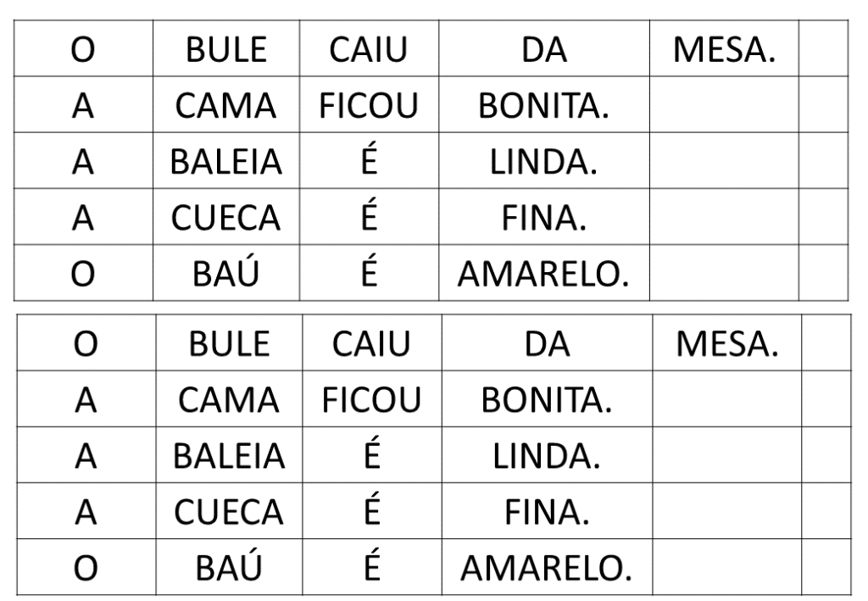
Task: Select the FICOU cell in the second table
Action: [372, 401]
